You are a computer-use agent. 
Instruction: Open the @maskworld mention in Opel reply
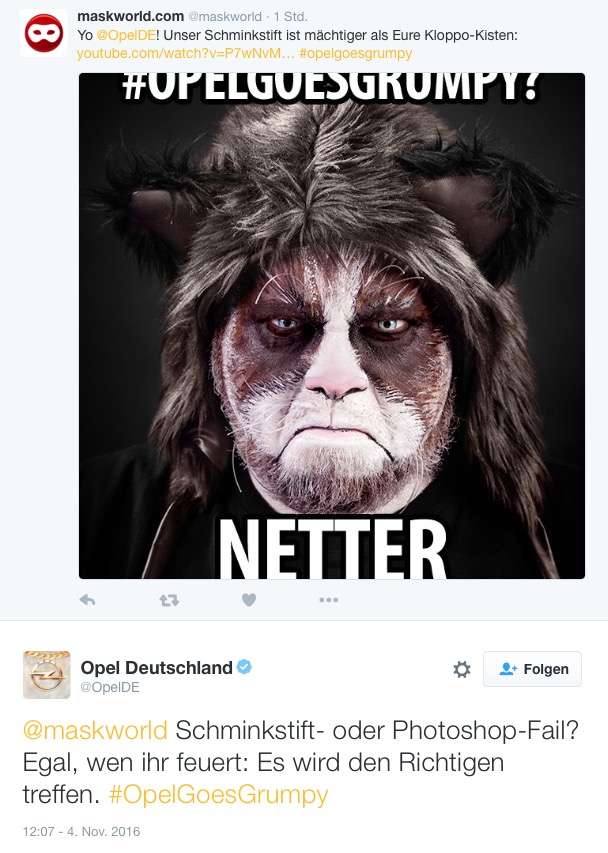tap(95, 730)
